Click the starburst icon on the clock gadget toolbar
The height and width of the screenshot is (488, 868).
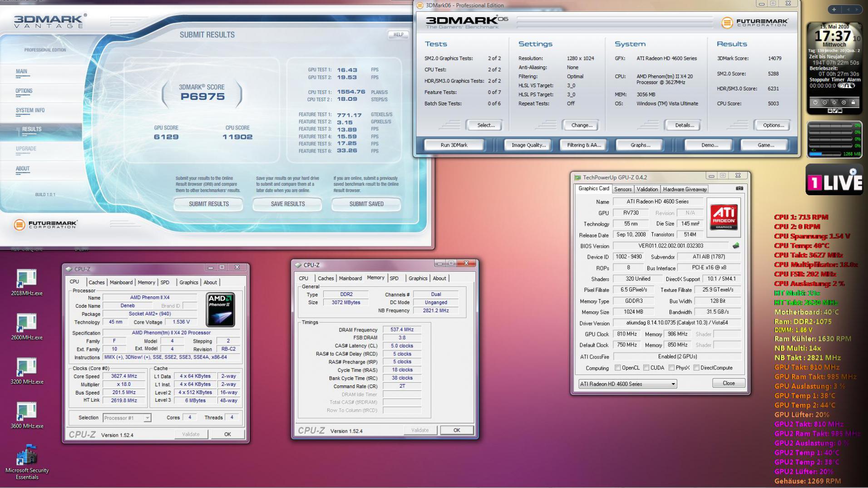(x=834, y=103)
